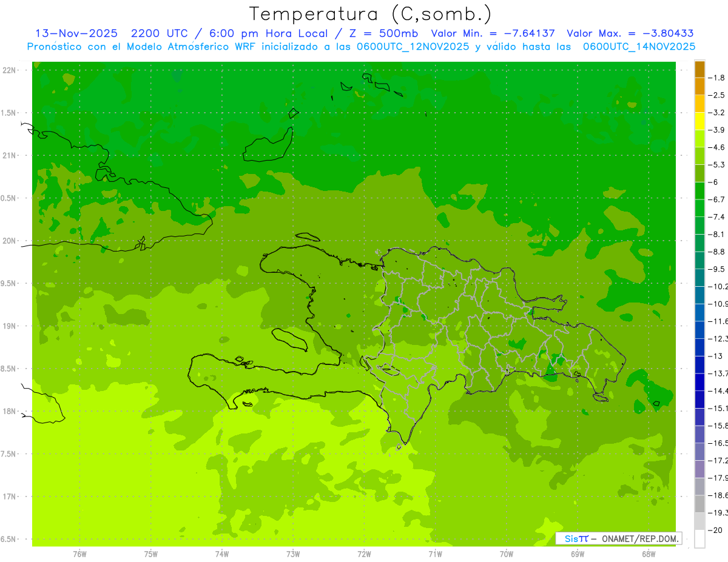
Task: Click the -6.7 colorbar label
Action: (716, 199)
